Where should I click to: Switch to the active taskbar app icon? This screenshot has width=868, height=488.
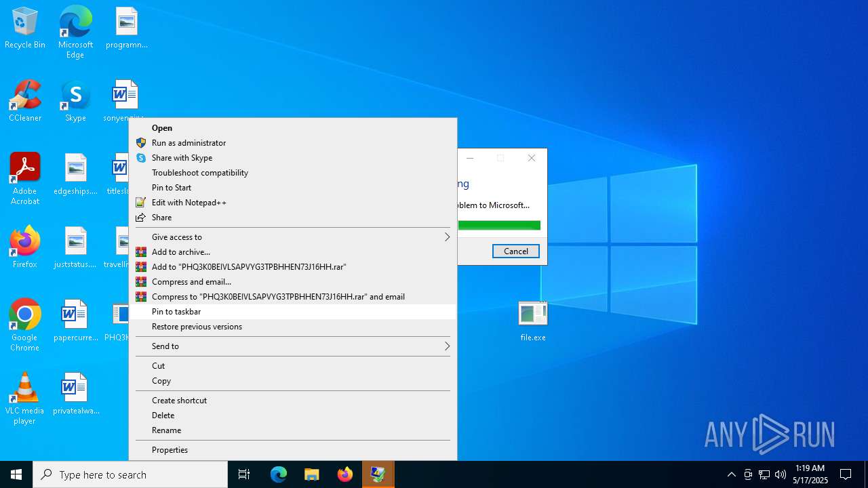378,474
